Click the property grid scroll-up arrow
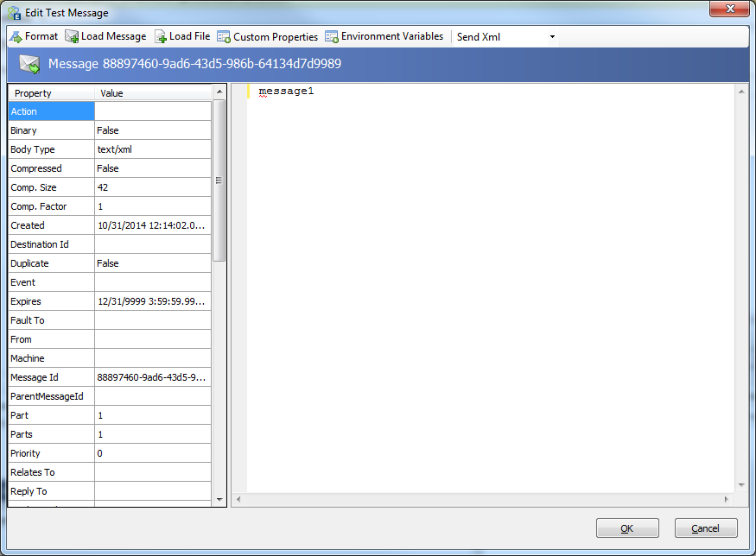 coord(219,91)
